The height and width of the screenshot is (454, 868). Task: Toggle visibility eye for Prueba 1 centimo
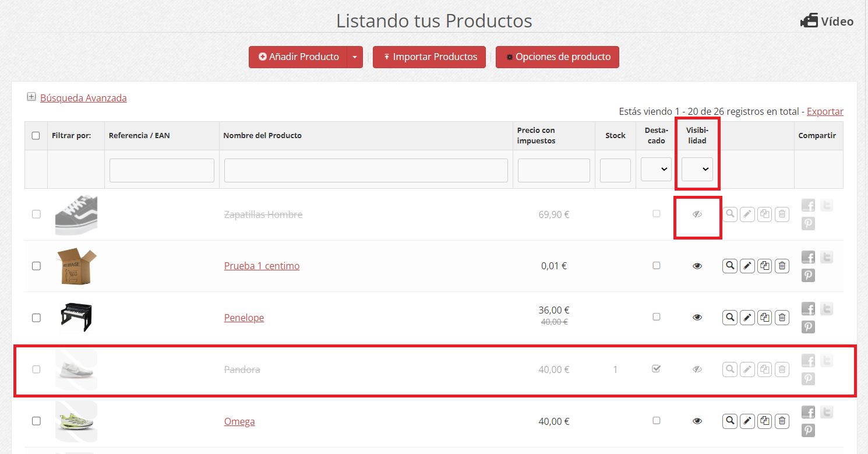point(697,266)
